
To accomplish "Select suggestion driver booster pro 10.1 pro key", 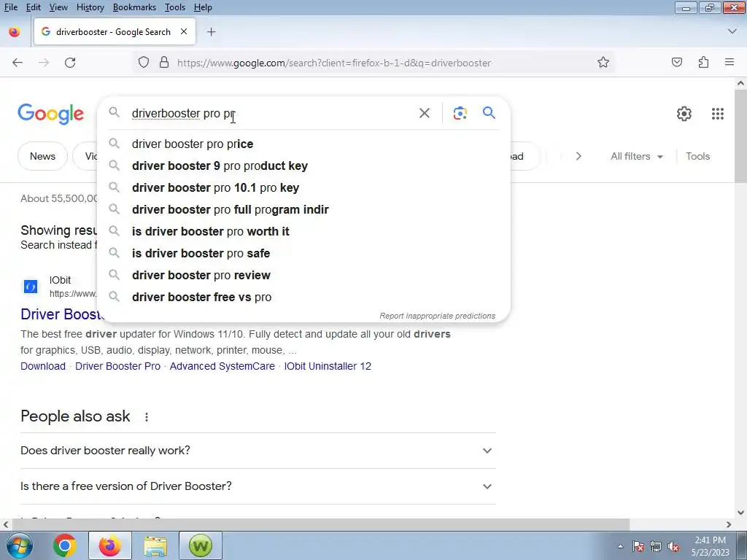I will click(303, 187).
